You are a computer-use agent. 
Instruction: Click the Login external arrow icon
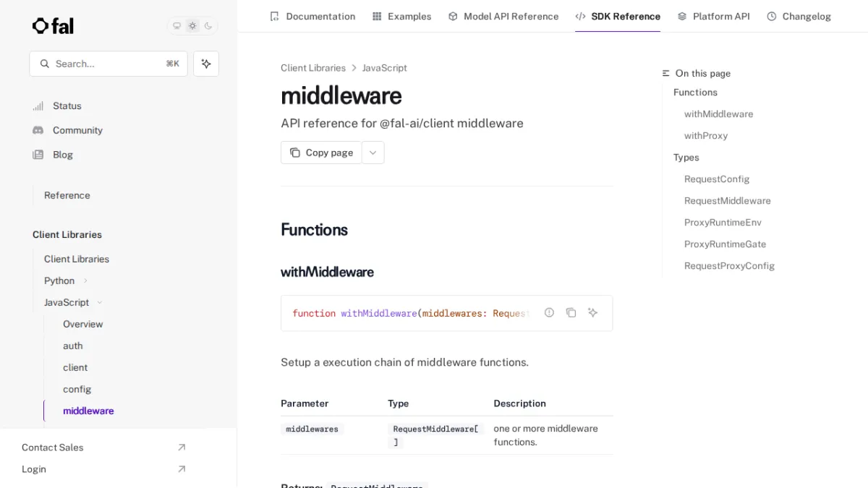point(182,469)
